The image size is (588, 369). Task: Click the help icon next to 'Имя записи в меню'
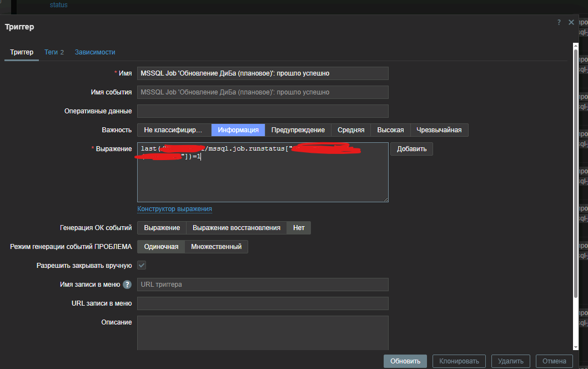click(x=127, y=285)
